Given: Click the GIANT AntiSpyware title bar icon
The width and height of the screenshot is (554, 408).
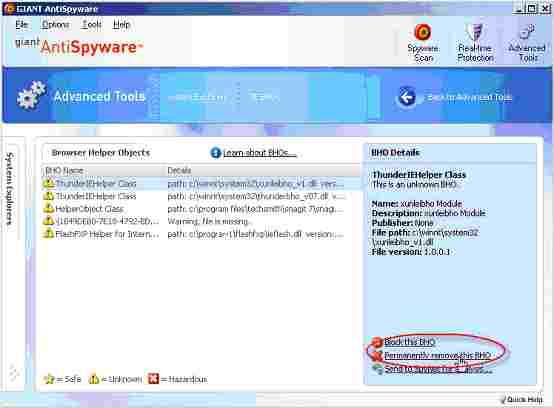Looking at the screenshot, I should point(9,8).
